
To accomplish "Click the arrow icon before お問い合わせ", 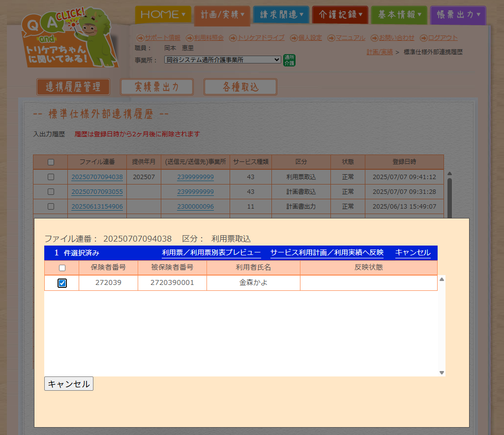I will 374,38.
